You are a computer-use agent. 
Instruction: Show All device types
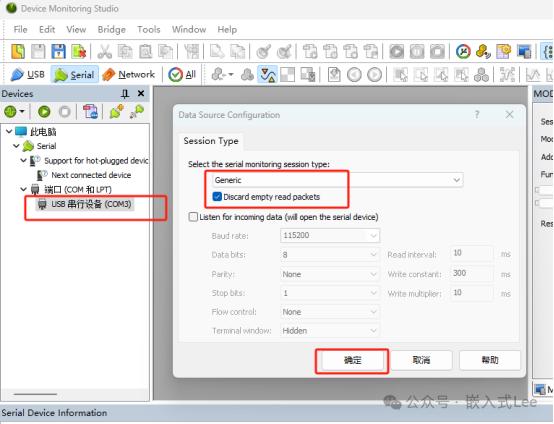click(x=182, y=75)
